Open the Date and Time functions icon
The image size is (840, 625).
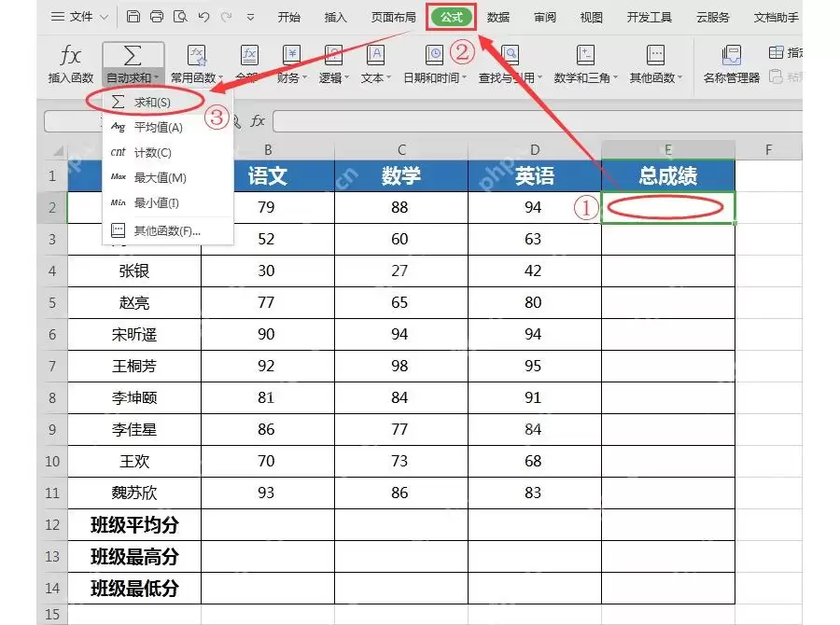[434, 55]
